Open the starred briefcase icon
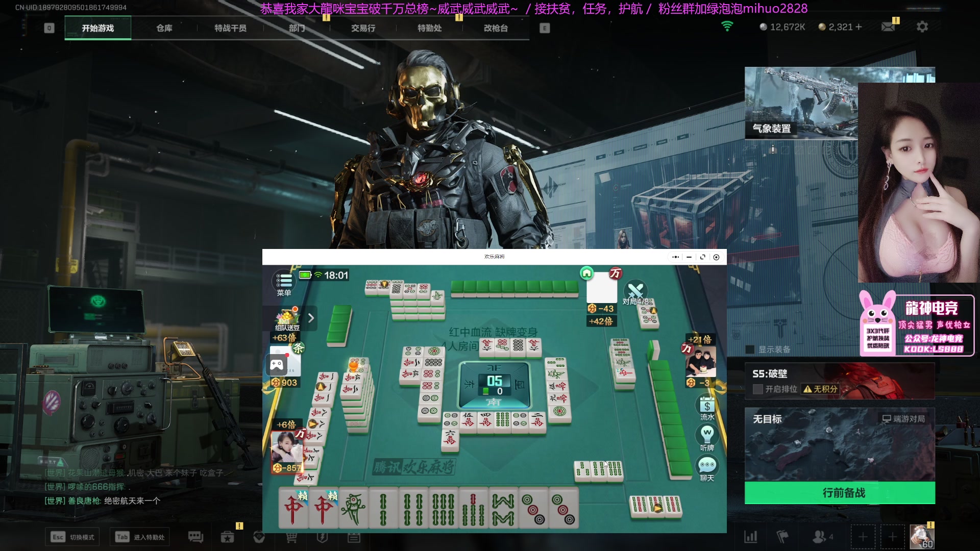The image size is (980, 551). [227, 537]
